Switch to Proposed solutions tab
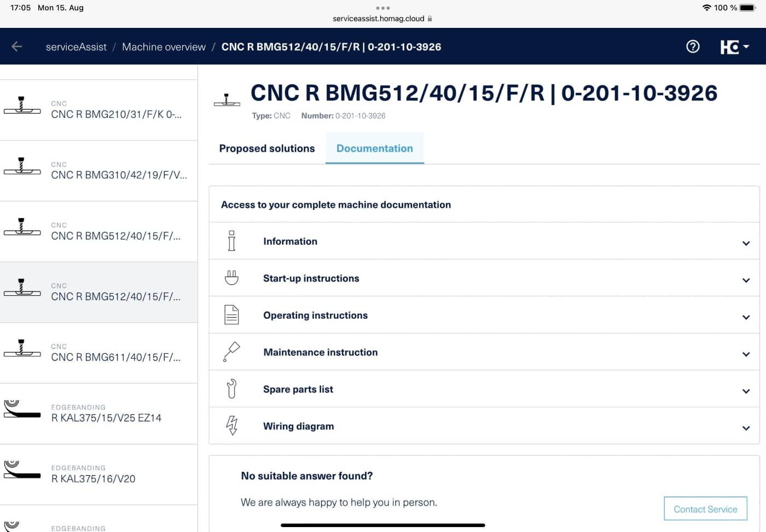 (x=267, y=148)
